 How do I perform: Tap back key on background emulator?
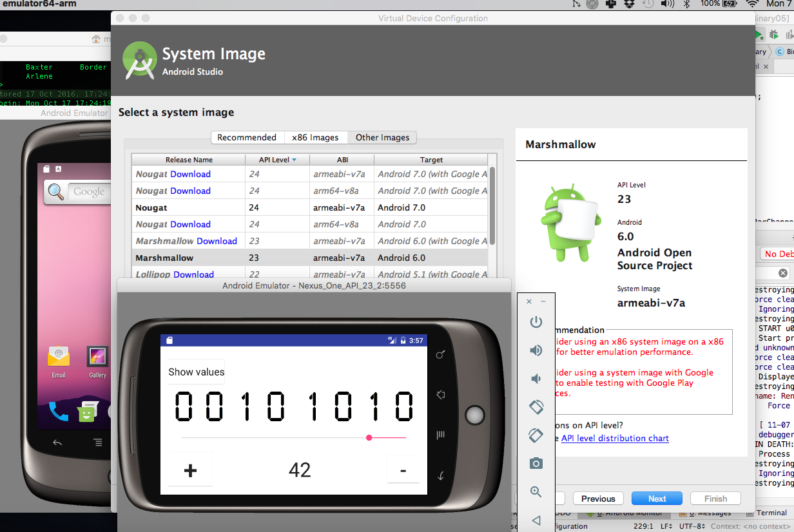57,442
